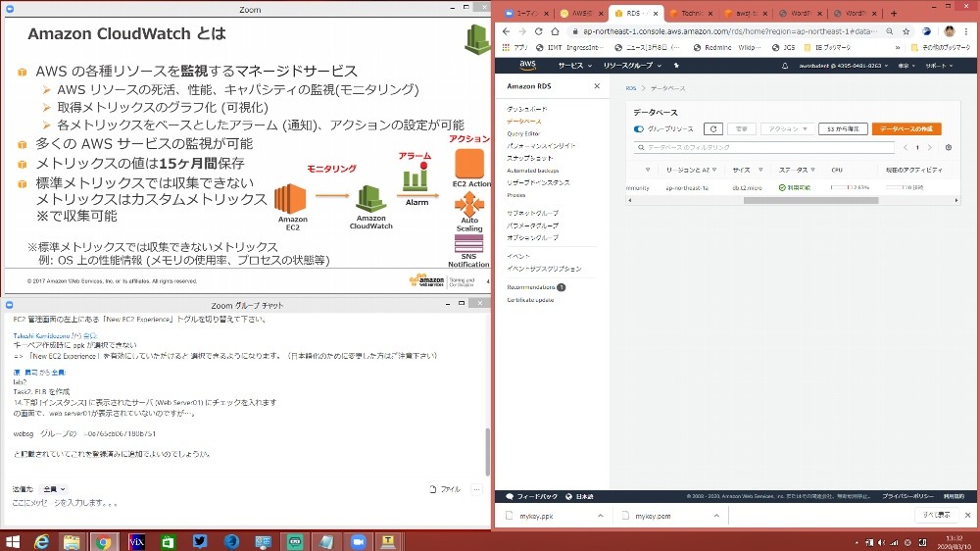Open Chrome three-dot menu

(x=966, y=31)
